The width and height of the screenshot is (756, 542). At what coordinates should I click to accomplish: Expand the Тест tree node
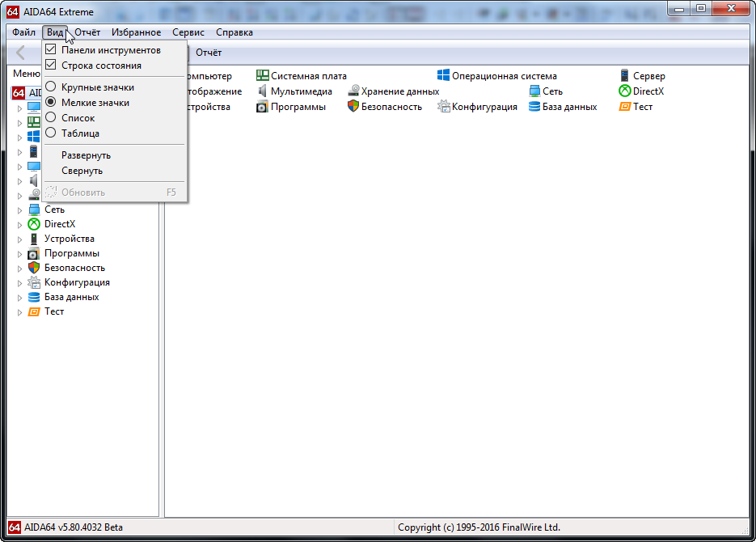(x=19, y=312)
